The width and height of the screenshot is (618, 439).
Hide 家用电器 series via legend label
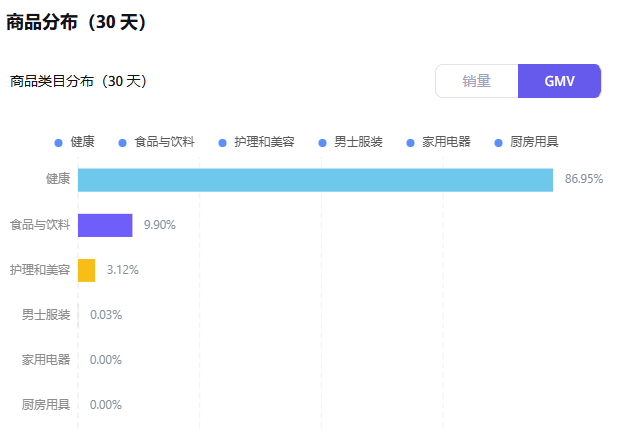point(446,142)
